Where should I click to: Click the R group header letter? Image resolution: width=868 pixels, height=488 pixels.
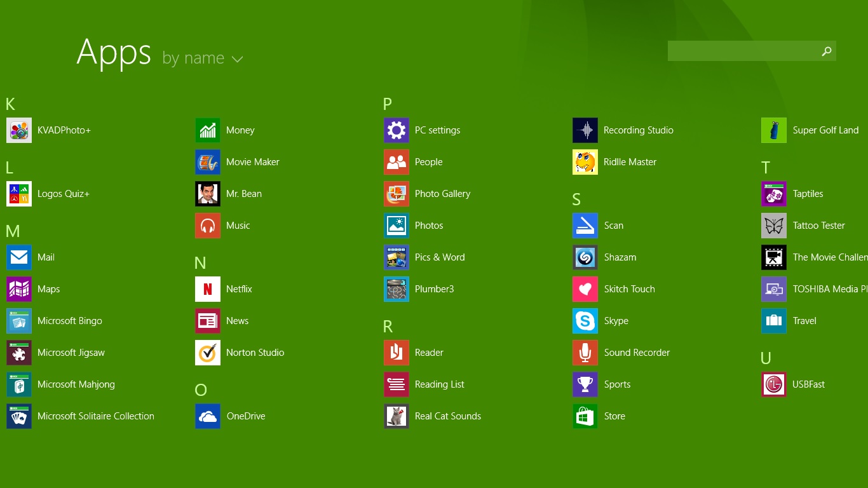coord(388,327)
